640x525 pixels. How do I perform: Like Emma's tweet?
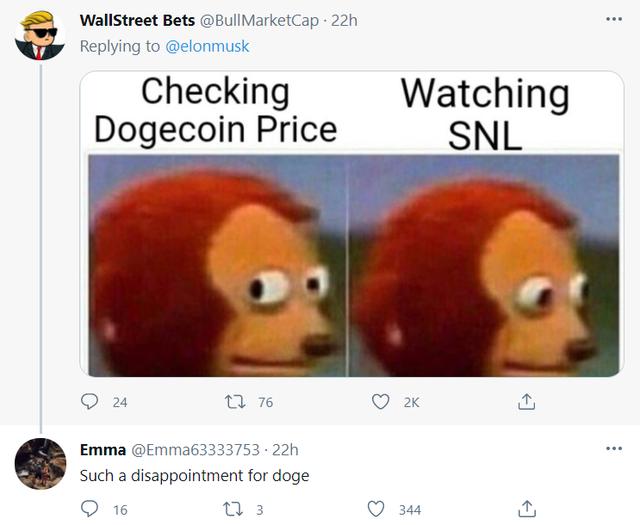point(376,509)
